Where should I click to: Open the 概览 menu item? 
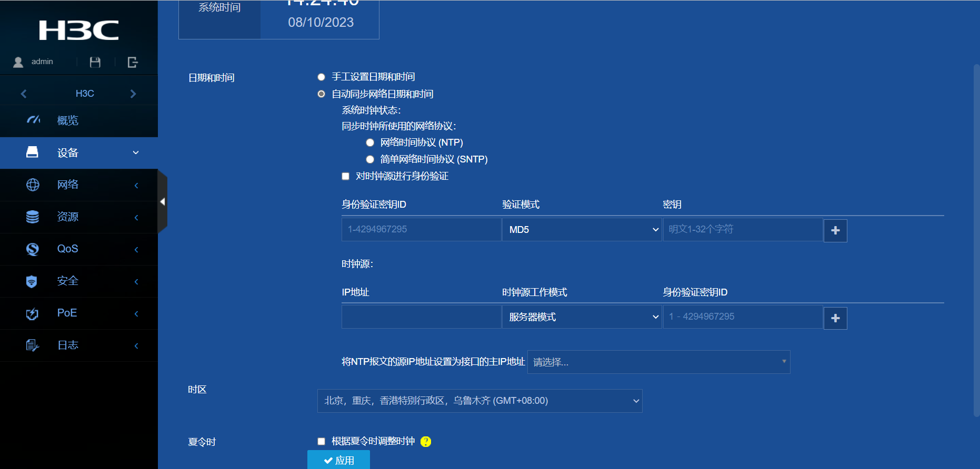coord(79,120)
